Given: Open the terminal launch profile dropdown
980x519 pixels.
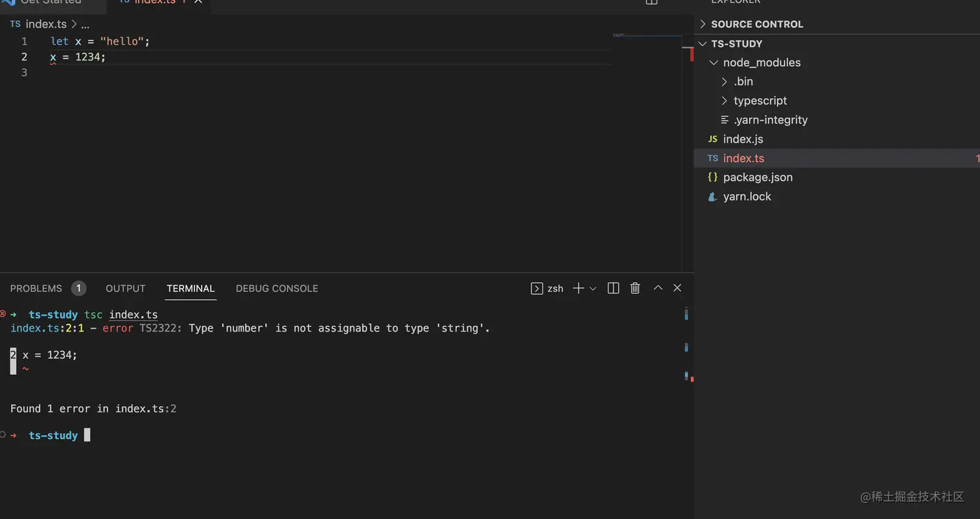Looking at the screenshot, I should (x=592, y=289).
